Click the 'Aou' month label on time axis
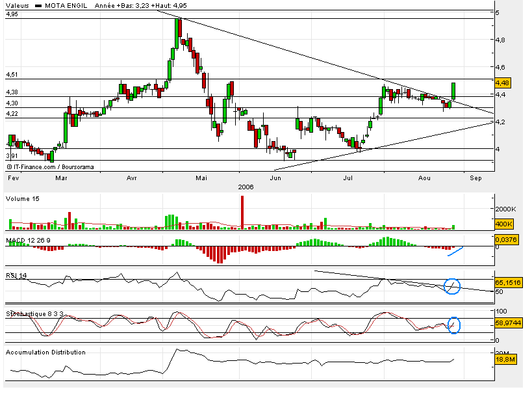This screenshot has width=532, height=398. tap(424, 178)
